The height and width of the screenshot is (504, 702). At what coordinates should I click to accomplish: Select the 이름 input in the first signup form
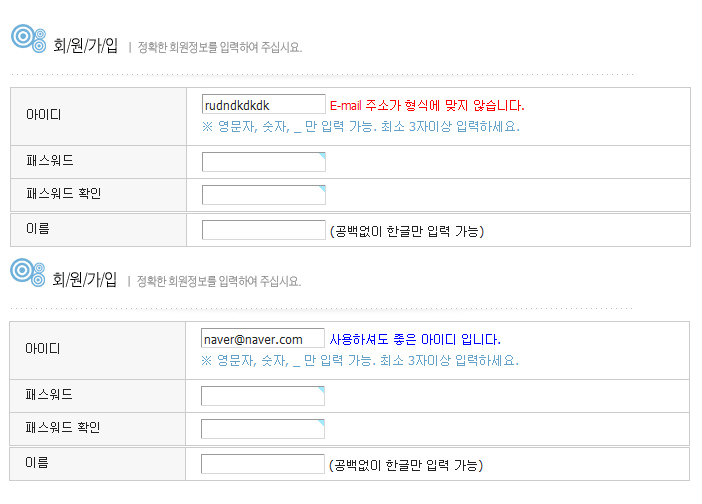tap(263, 230)
